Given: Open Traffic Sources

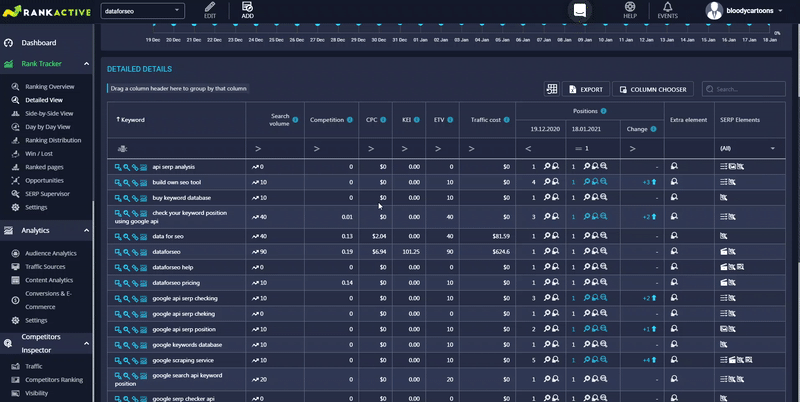Looking at the screenshot, I should (x=45, y=266).
